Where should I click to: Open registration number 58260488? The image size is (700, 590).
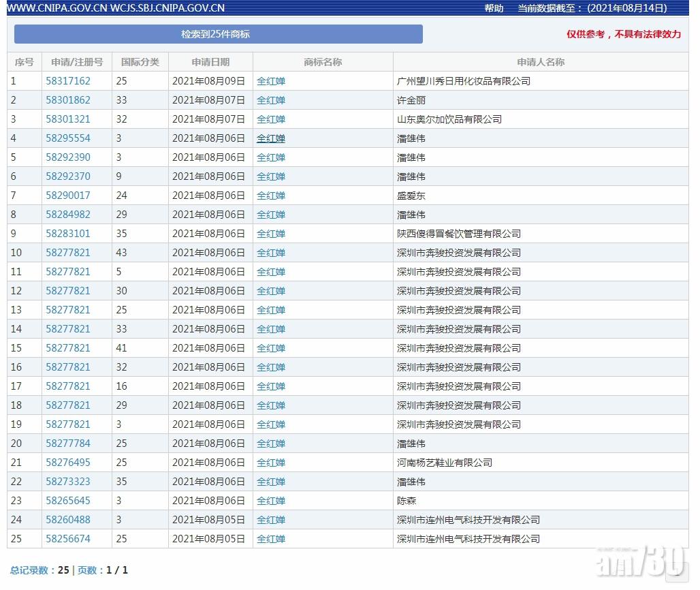click(x=68, y=520)
